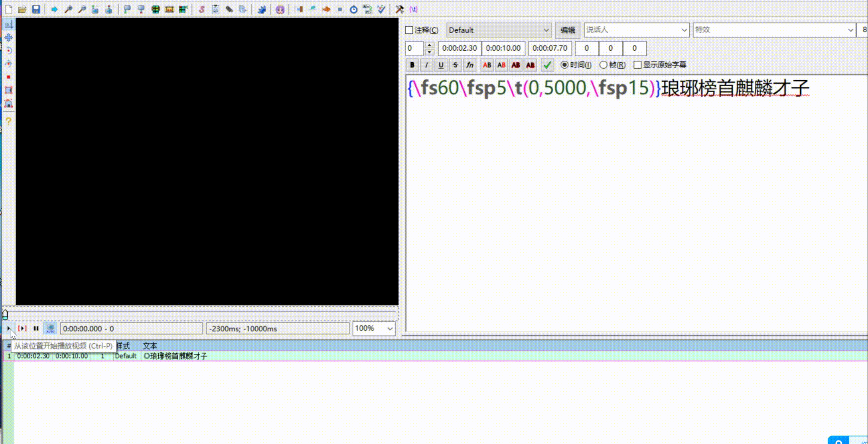Click the start time 0:00:02.30 field

(x=460, y=48)
